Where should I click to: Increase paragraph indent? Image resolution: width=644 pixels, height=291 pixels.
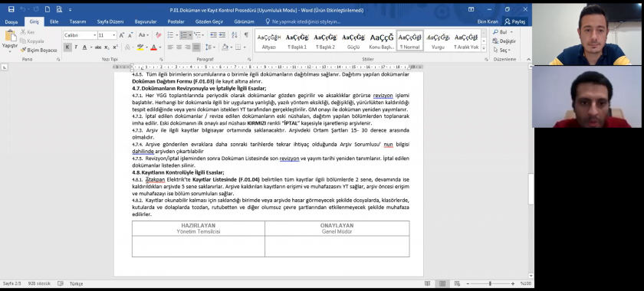pyautogui.click(x=222, y=35)
